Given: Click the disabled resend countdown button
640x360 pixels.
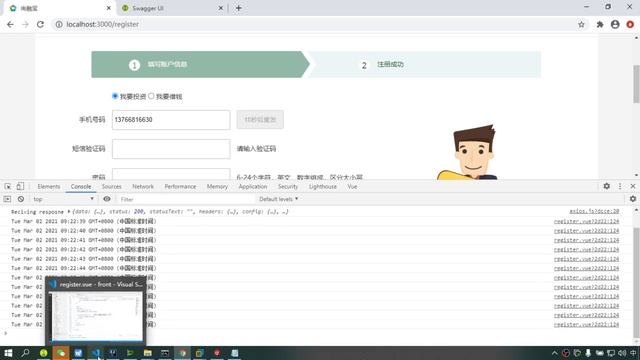Looking at the screenshot, I should click(x=260, y=120).
